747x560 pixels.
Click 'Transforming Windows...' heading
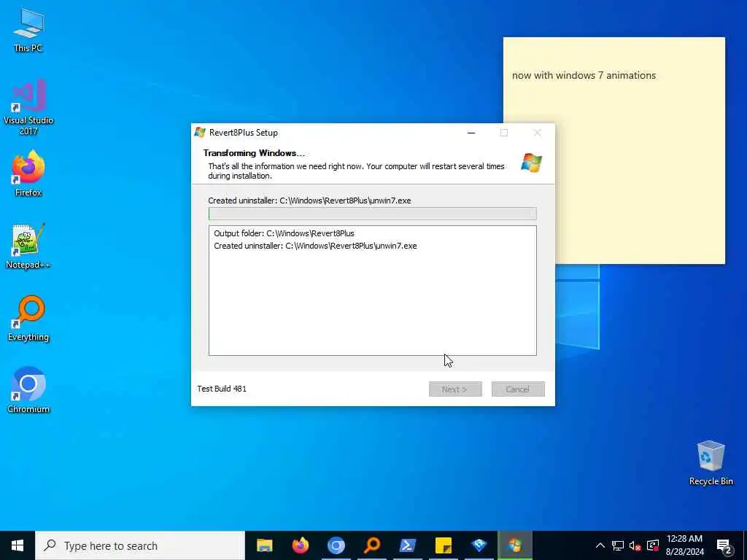(x=254, y=153)
